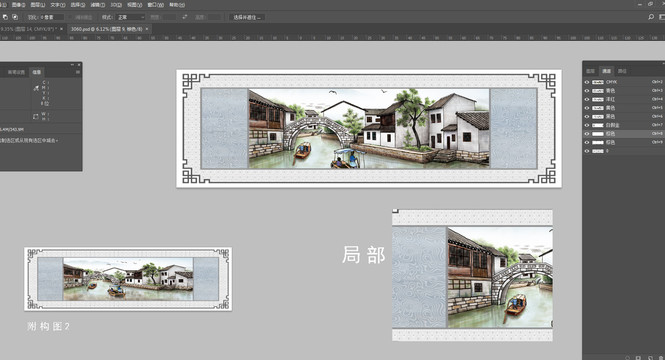Open the 样式 dropdown showing 正常
The width and height of the screenshot is (665, 360).
tap(131, 17)
